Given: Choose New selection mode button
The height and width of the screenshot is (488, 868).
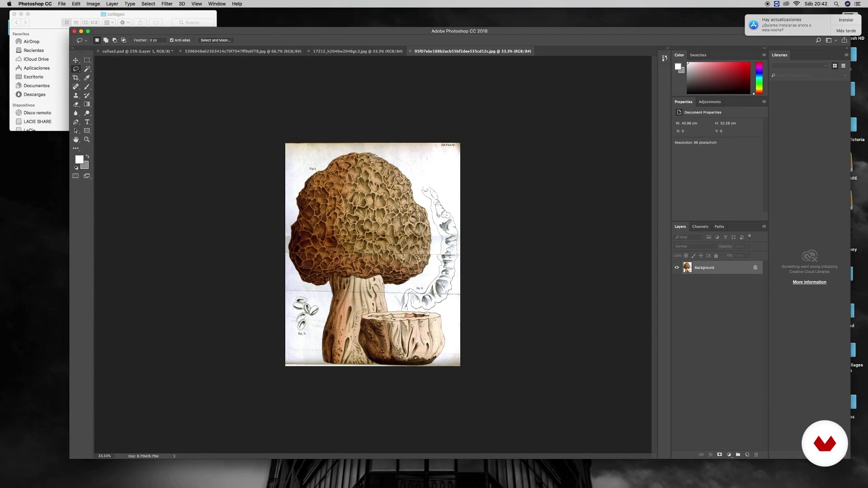Looking at the screenshot, I should (97, 40).
